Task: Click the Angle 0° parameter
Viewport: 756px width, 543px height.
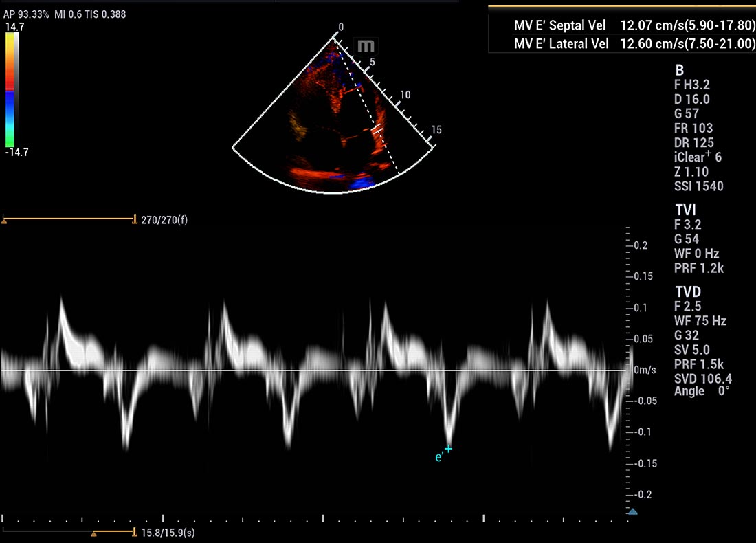Action: click(701, 391)
